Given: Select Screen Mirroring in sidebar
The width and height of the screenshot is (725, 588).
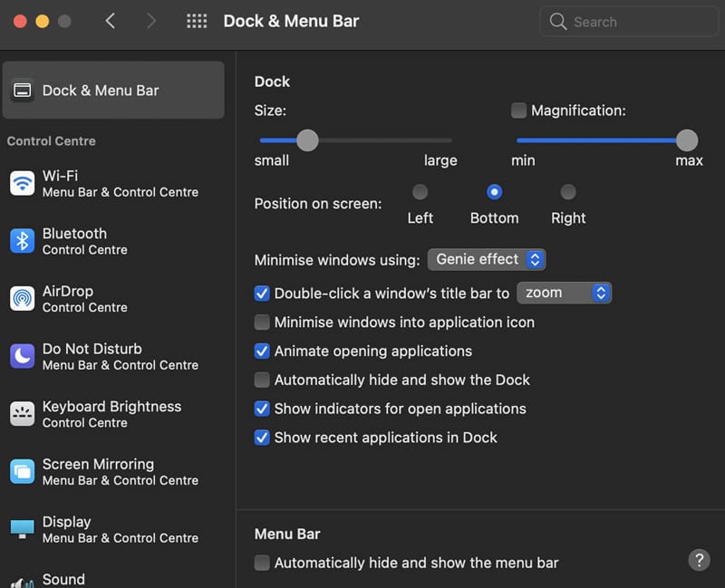Looking at the screenshot, I should coord(113,471).
